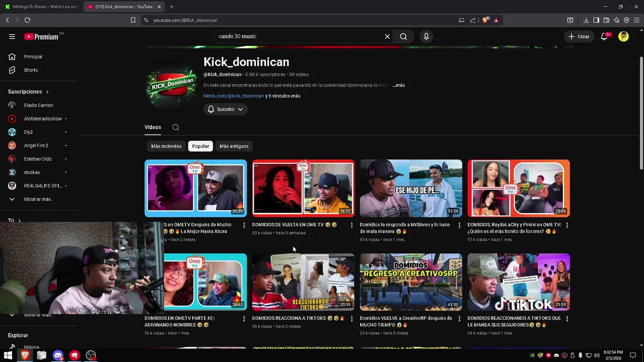The width and height of the screenshot is (644, 362).
Task: Open the notifications bell
Action: (x=604, y=37)
